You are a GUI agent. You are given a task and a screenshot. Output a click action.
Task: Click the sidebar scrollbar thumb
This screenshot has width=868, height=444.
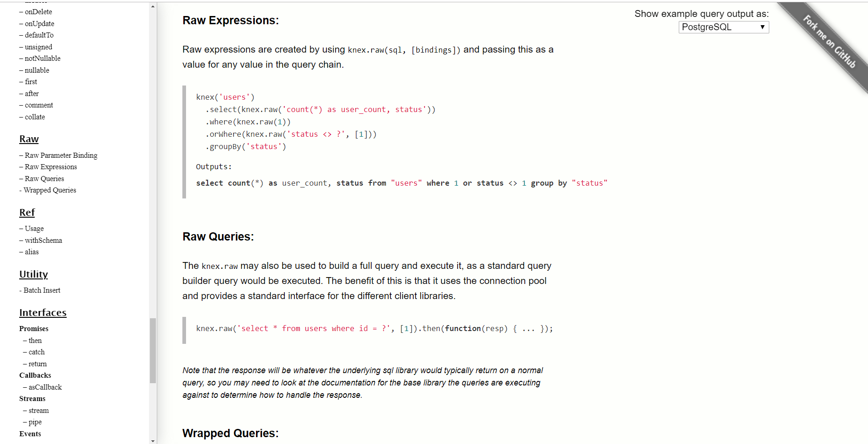153,350
